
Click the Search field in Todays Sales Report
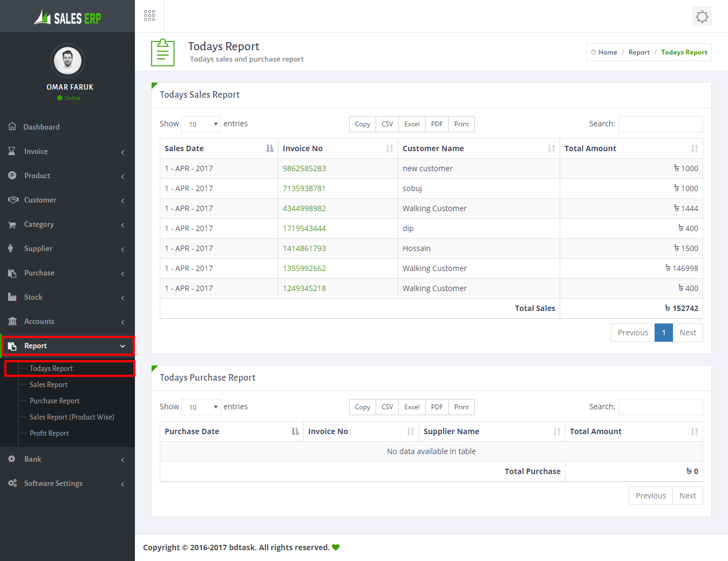[660, 124]
